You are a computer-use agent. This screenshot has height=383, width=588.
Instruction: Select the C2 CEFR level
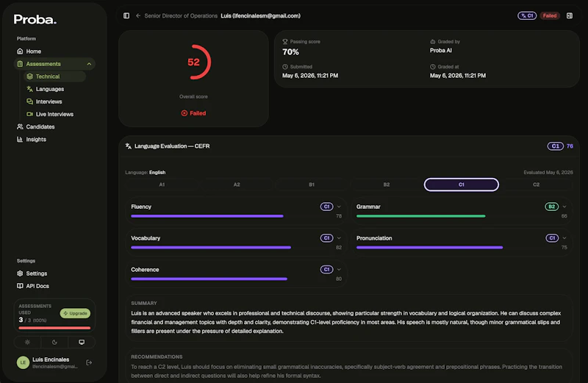pos(537,185)
